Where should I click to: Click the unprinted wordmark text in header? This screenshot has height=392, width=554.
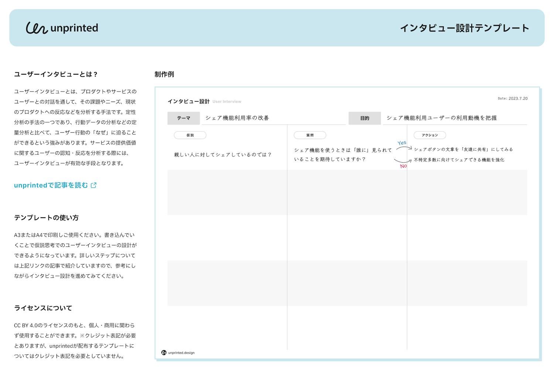pyautogui.click(x=74, y=28)
